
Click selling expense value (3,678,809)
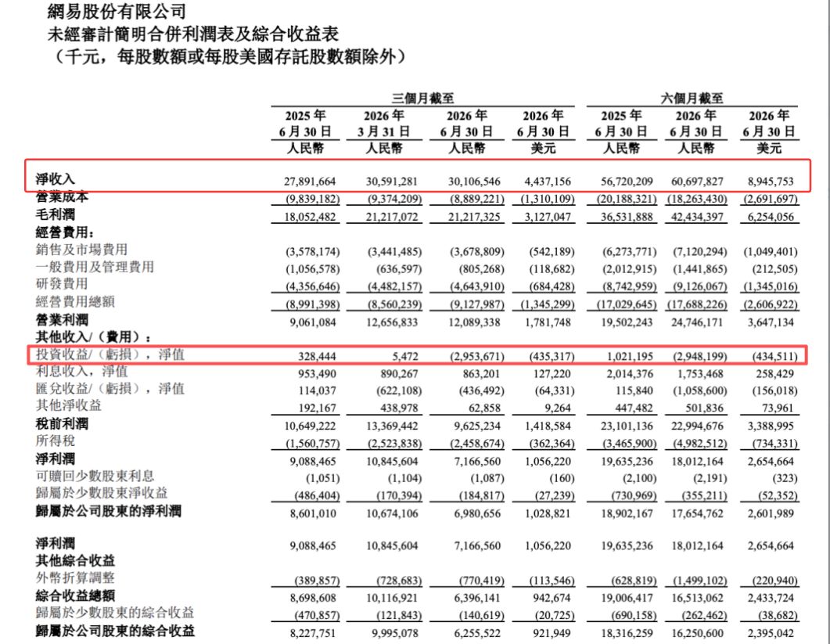[x=477, y=252]
